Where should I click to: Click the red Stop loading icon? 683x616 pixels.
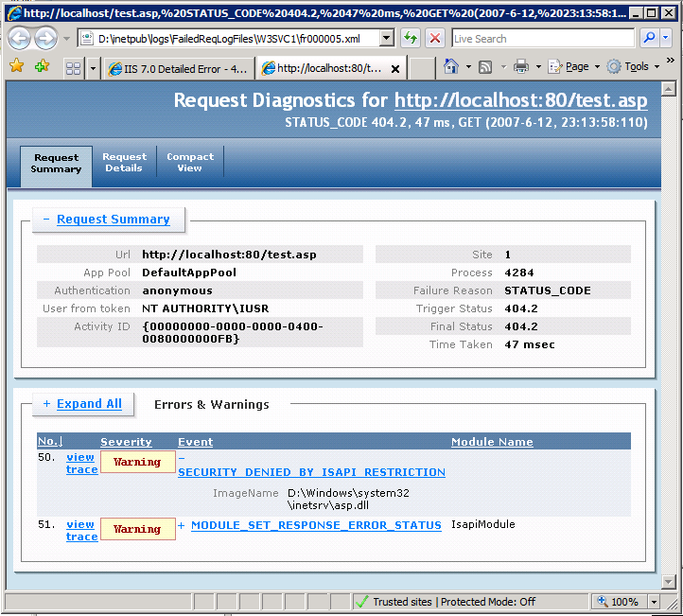434,39
